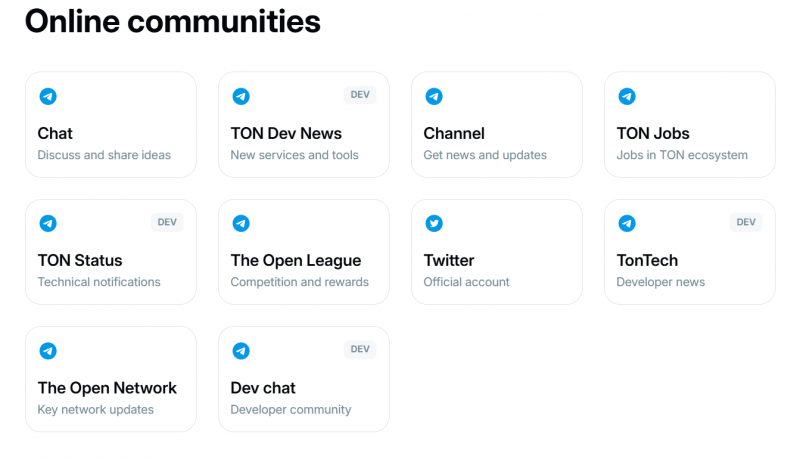
Task: Click the DEV badge on TON Status
Action: click(167, 222)
